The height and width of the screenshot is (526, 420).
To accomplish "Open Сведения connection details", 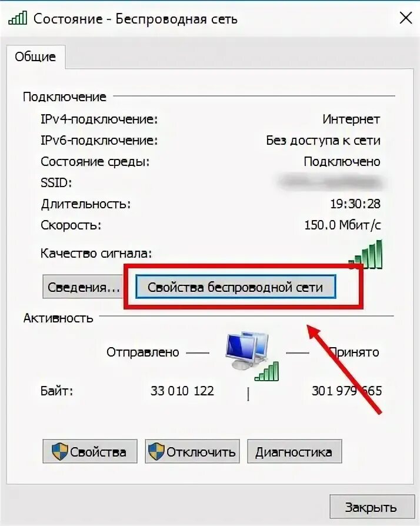I will (83, 287).
